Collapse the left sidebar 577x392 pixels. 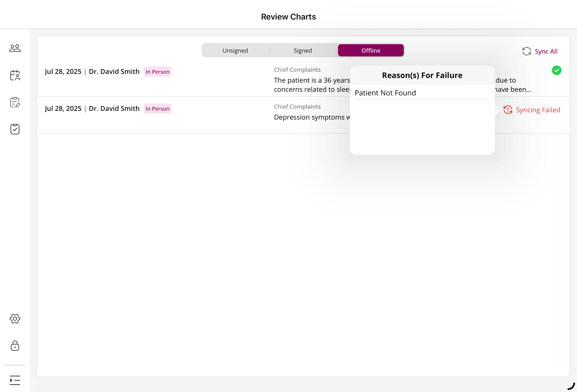coord(15,380)
